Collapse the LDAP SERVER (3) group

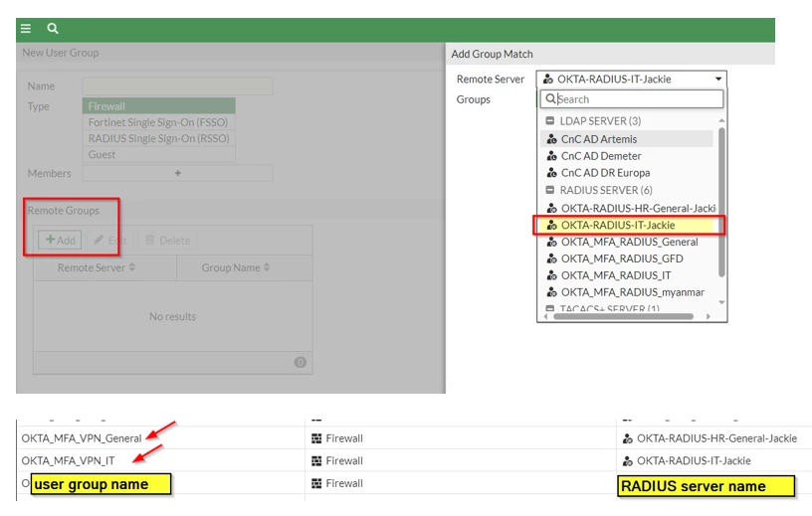click(550, 120)
